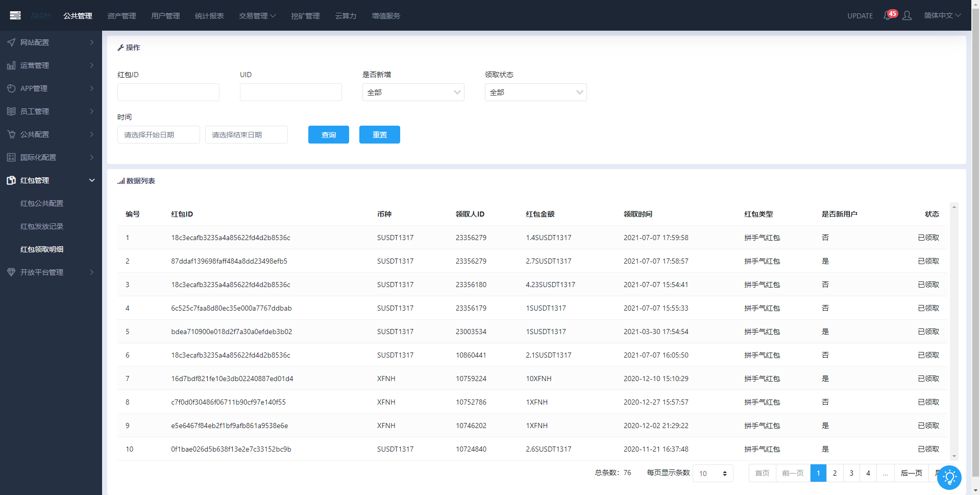This screenshot has height=495, width=980.
Task: Click the APP管理 sidebar icon
Action: tap(11, 88)
